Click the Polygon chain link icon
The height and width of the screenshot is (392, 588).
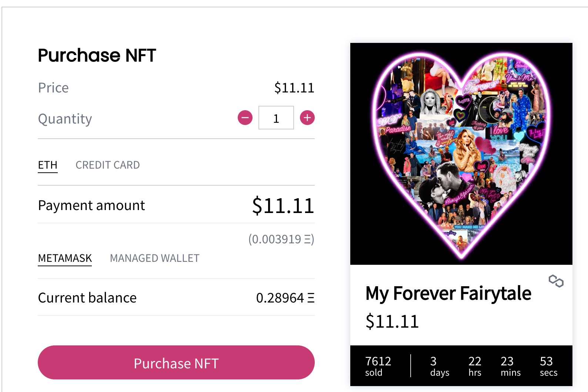coord(556,281)
